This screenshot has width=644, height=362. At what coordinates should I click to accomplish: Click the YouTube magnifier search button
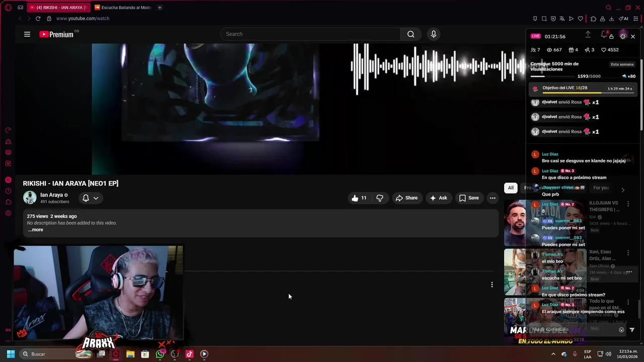point(411,34)
